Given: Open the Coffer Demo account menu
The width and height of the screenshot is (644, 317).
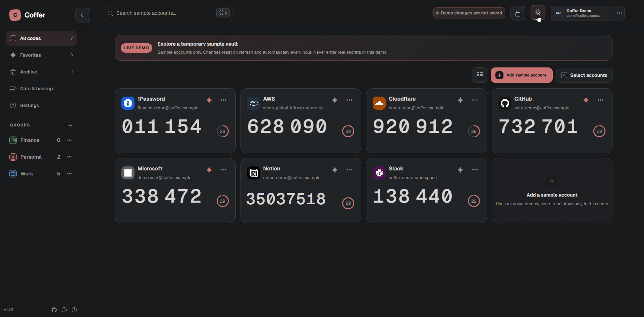Looking at the screenshot, I should pos(587,13).
